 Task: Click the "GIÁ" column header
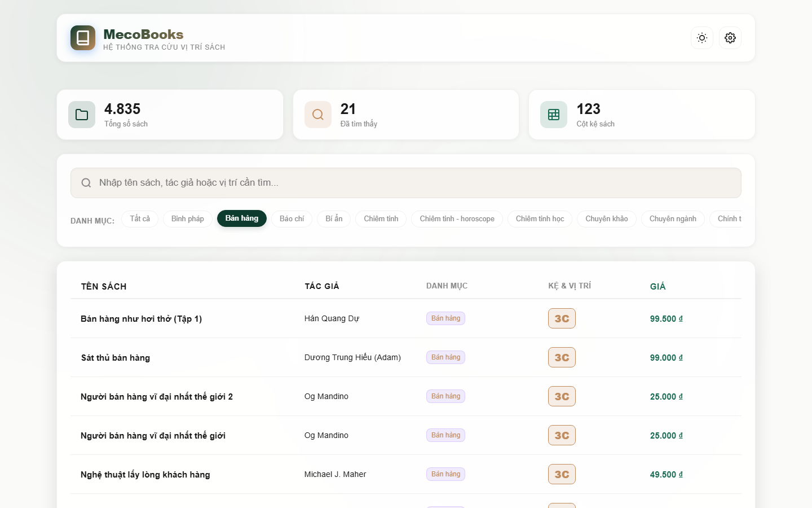pos(658,287)
